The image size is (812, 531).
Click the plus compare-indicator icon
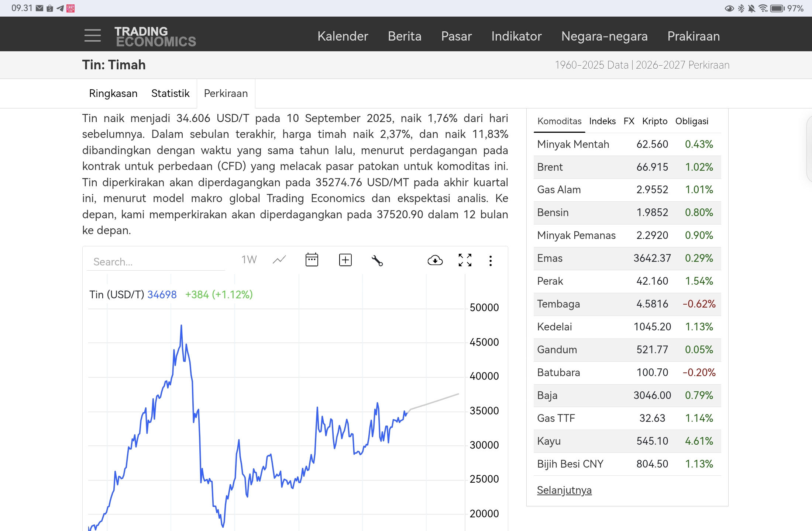(x=345, y=260)
